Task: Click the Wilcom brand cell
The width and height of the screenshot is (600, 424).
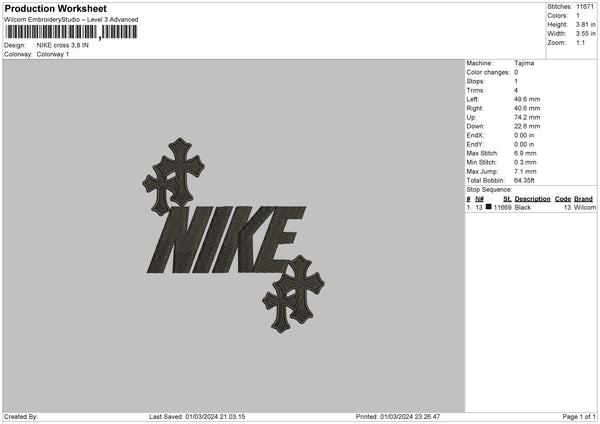Action: click(585, 207)
